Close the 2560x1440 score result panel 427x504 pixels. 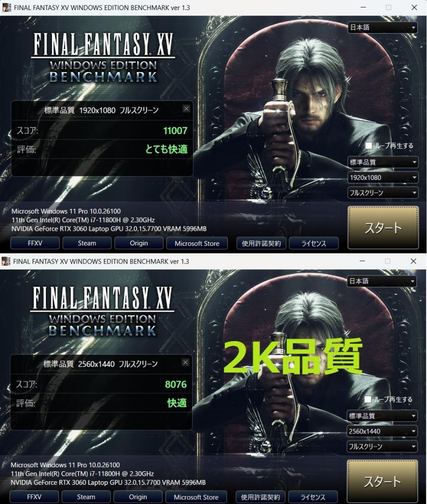(x=185, y=362)
